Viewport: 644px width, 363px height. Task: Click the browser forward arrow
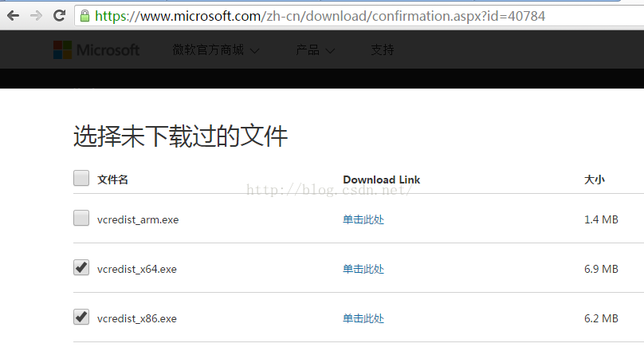[x=36, y=16]
